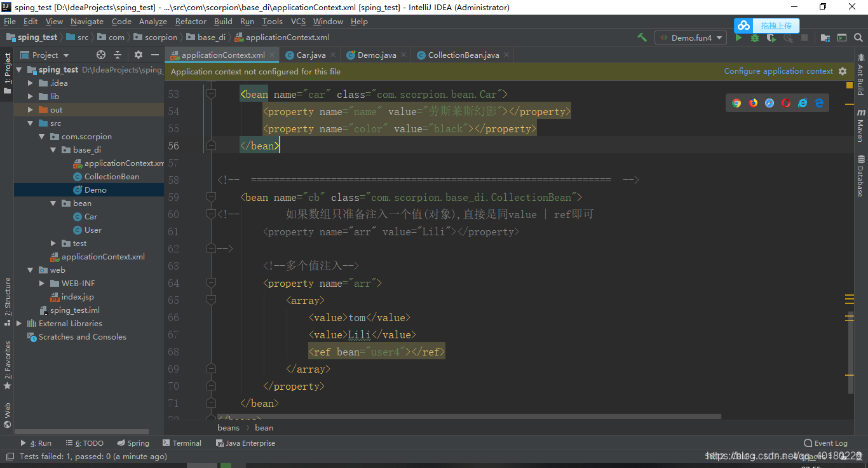Run with Coverage using the shield icon
868x468 pixels.
(771, 38)
